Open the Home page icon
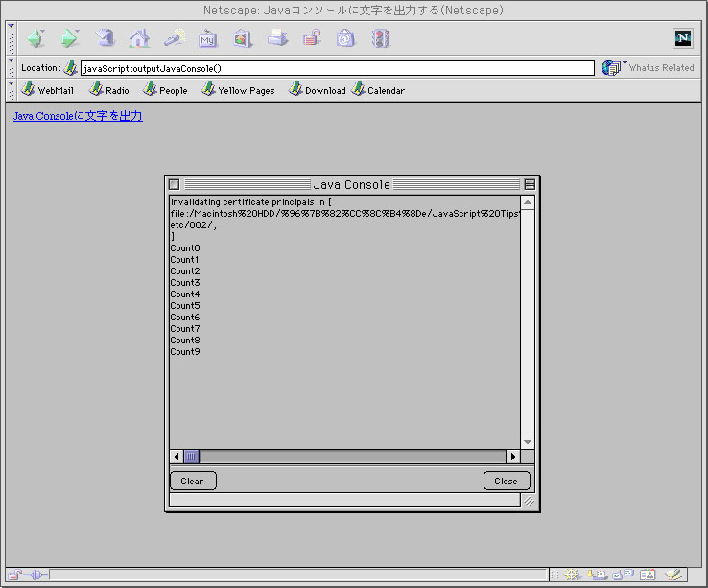The width and height of the screenshot is (708, 588). pos(139,38)
